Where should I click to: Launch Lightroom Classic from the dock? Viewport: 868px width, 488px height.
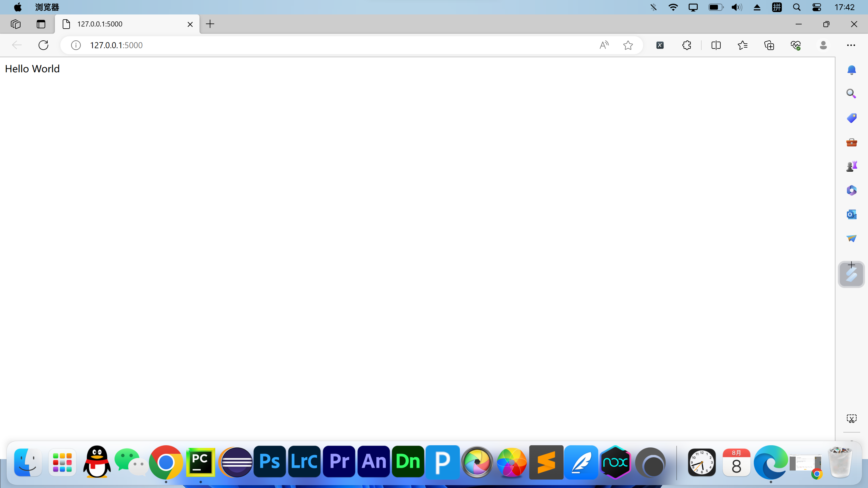click(304, 461)
